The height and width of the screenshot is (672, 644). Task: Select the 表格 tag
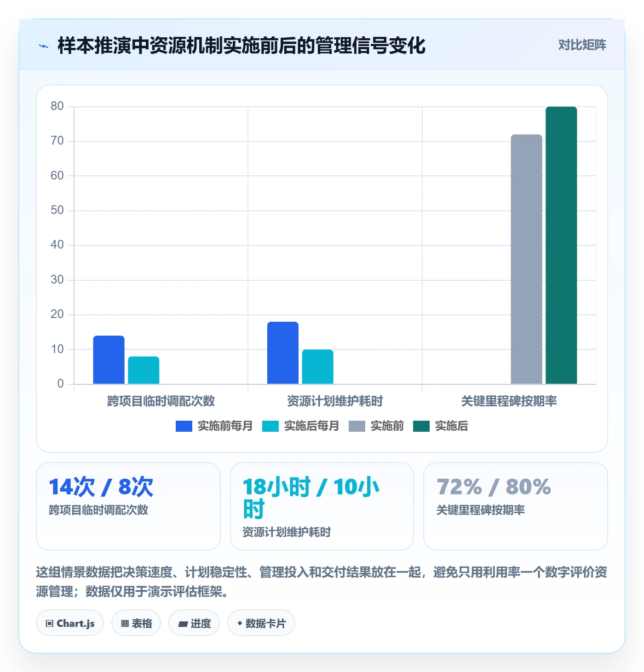[x=136, y=623]
